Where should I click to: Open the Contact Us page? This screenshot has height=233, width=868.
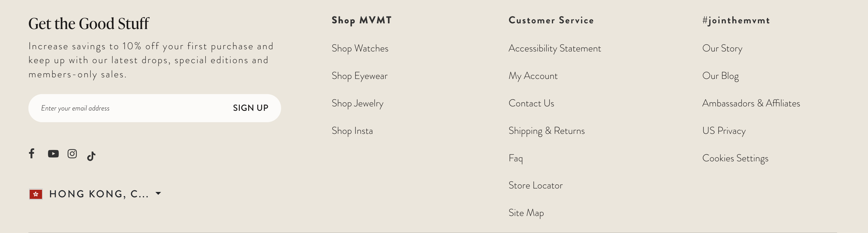(531, 103)
